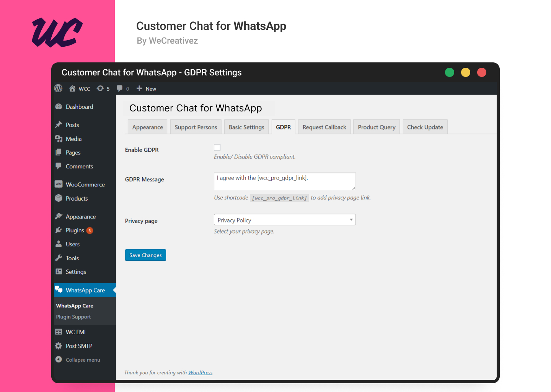Open the Dashboard menu item
The height and width of the screenshot is (392, 551).
tap(79, 107)
